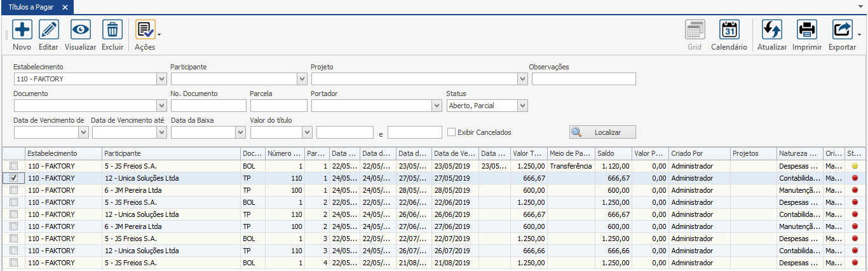Screen dimensions: 868x271
Task: Open the Ações checklist icon
Action: coord(145,30)
